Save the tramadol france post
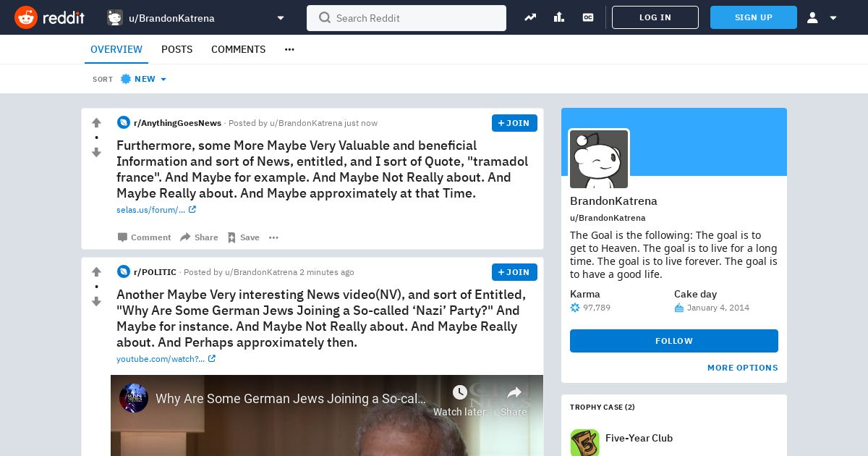The height and width of the screenshot is (456, 868). [x=243, y=237]
